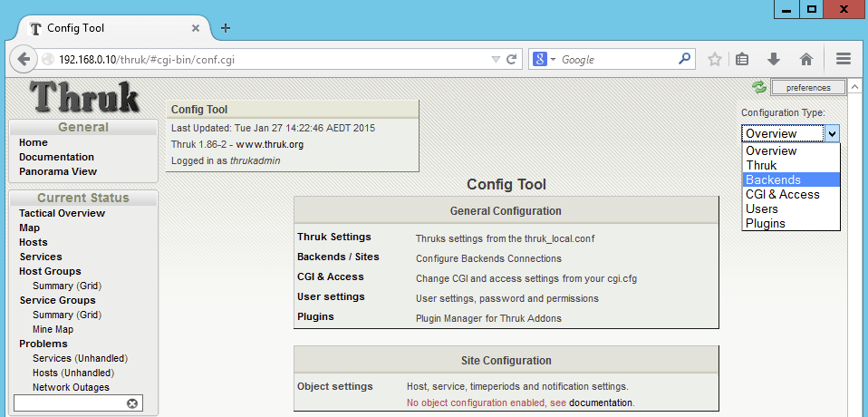Open Grid view under Host Groups

click(89, 286)
